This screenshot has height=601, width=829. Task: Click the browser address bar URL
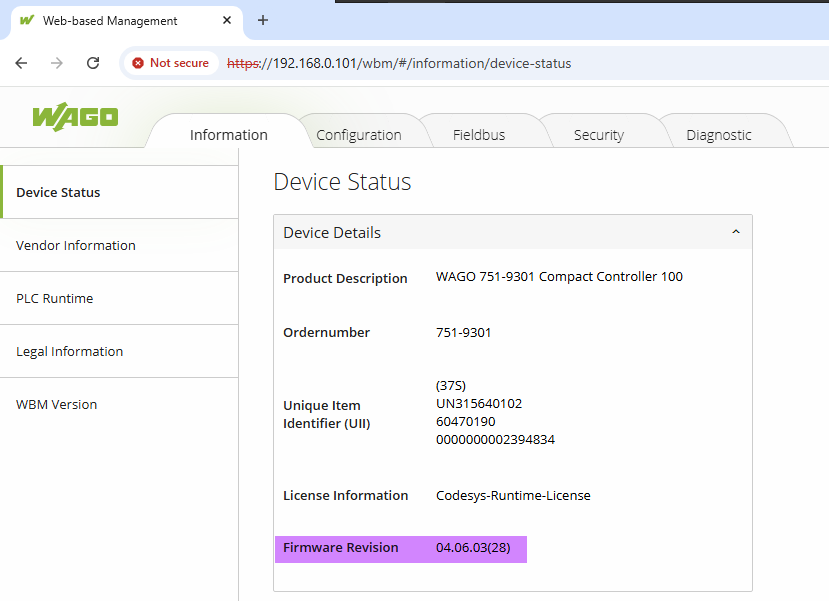pos(400,63)
